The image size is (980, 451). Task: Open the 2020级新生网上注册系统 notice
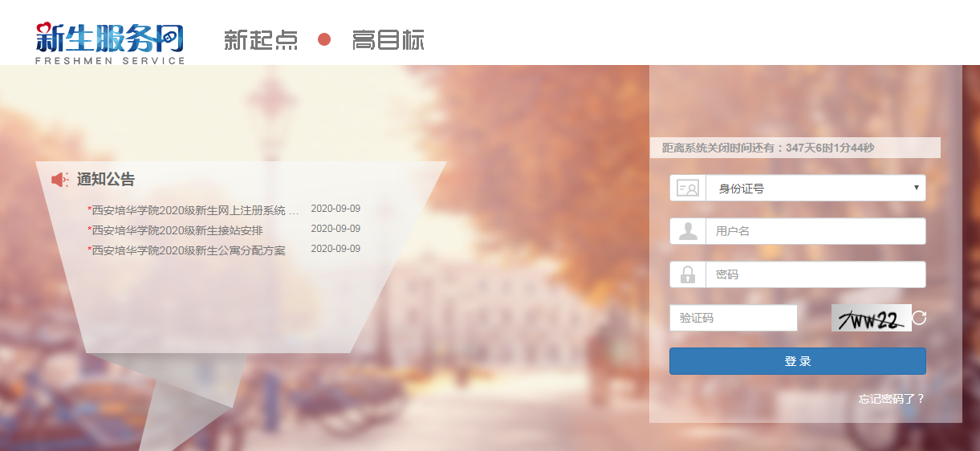pyautogui.click(x=195, y=210)
